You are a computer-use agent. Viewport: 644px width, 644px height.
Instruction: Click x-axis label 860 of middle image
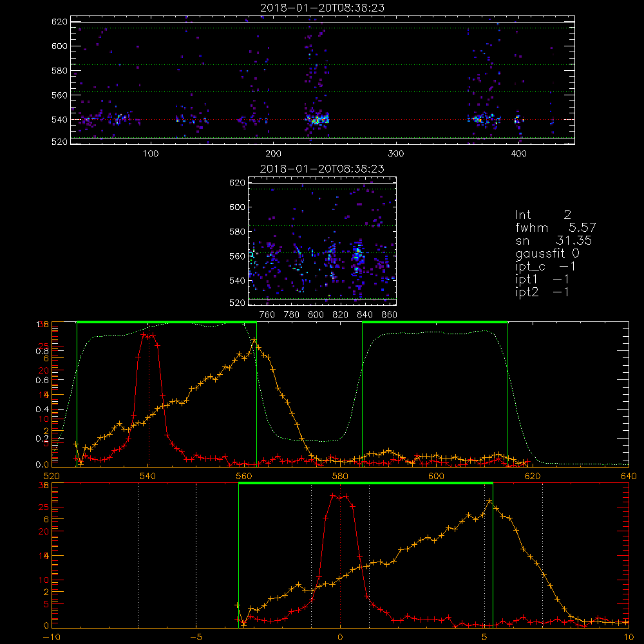tap(390, 315)
